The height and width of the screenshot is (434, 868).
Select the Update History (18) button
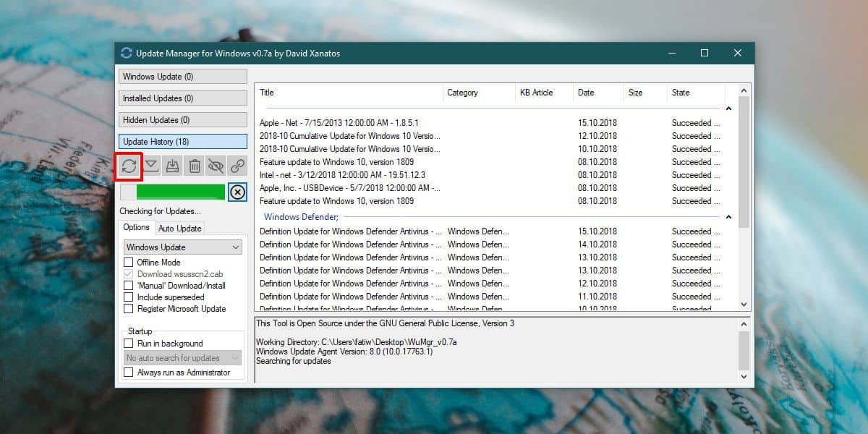point(183,142)
